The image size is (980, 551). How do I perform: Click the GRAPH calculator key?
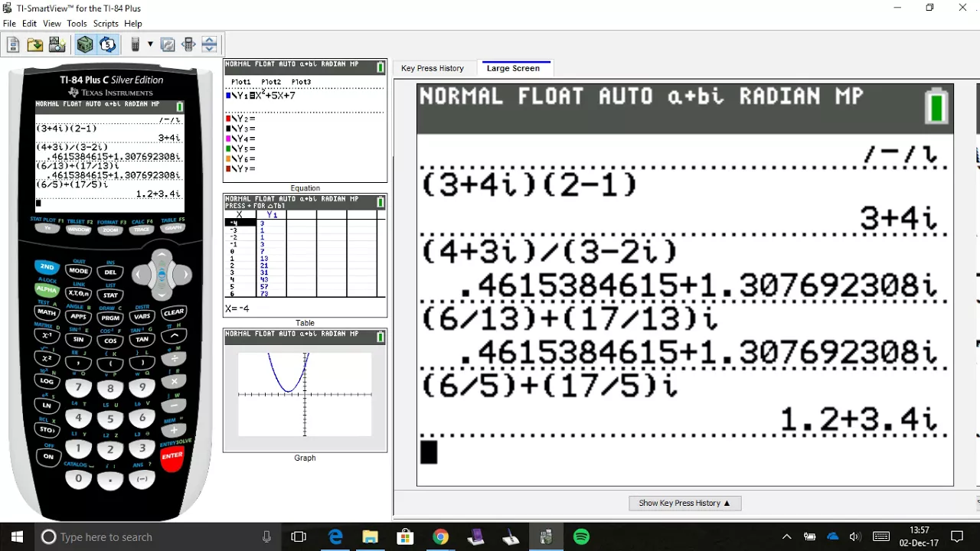(173, 227)
